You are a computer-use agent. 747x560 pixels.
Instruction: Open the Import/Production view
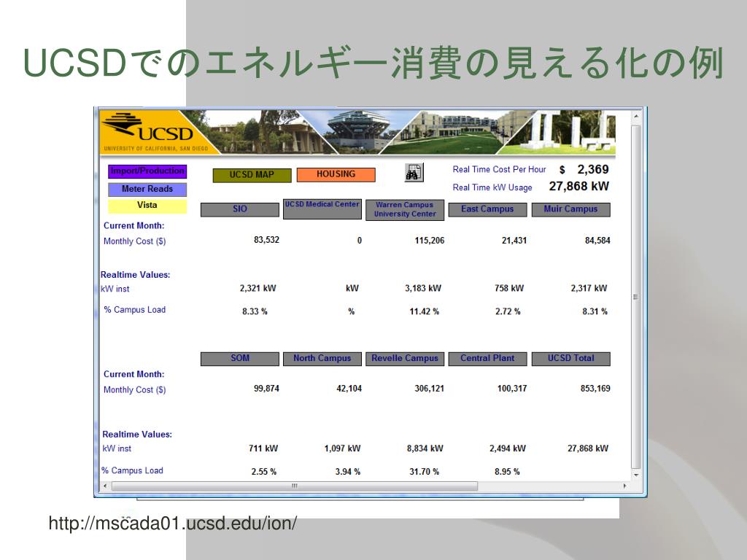147,171
